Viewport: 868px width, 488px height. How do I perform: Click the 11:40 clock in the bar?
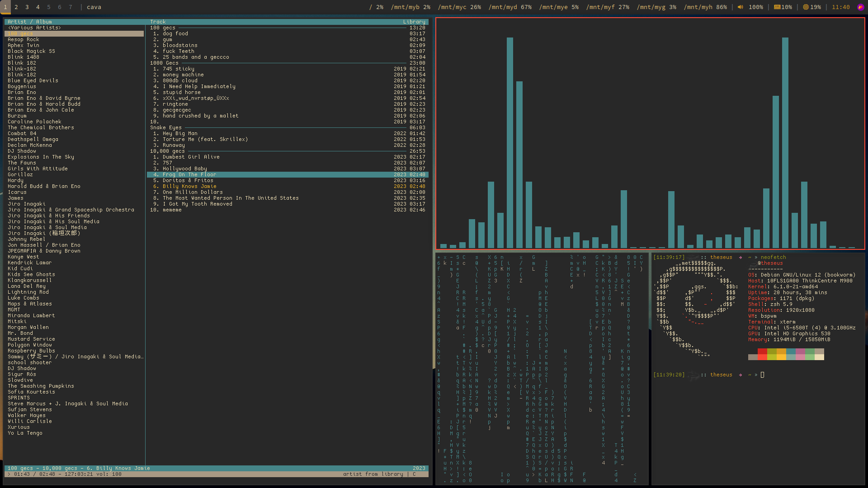tap(840, 7)
